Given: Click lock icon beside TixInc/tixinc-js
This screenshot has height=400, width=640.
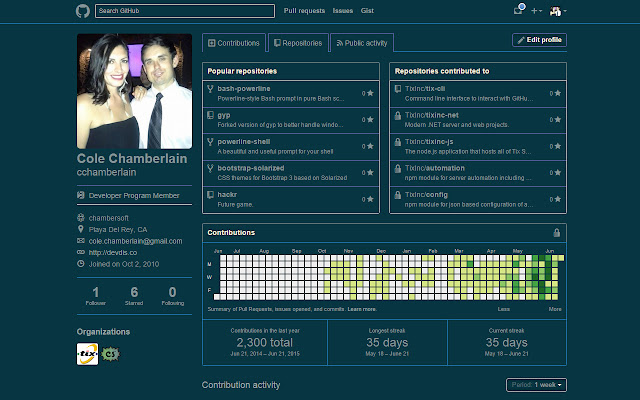Looking at the screenshot, I should 398,142.
